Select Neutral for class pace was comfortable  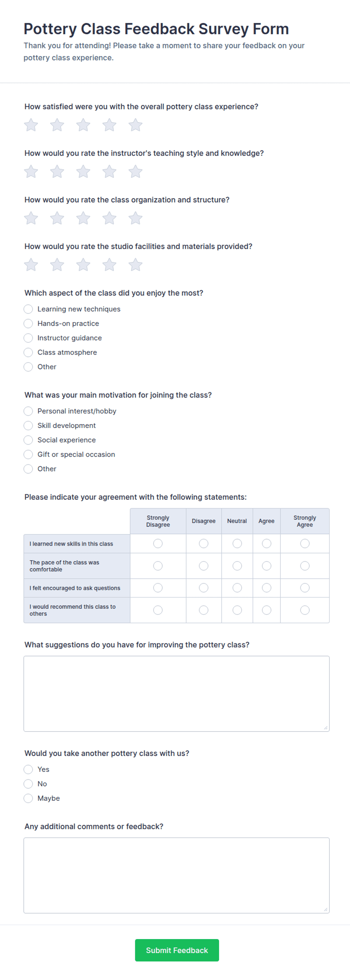[237, 566]
